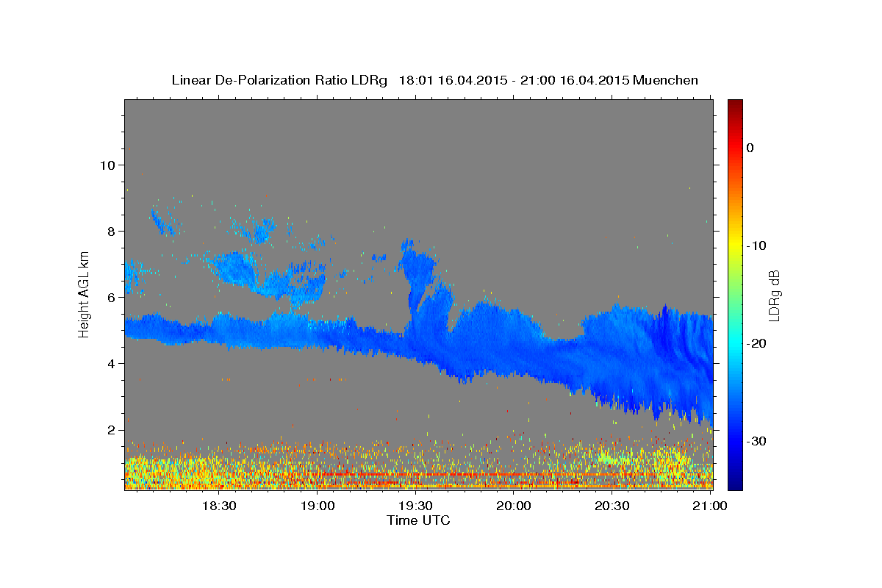Viewport: 882px width, 588px height.
Task: Click the 19:00 time tick label
Action: click(x=318, y=506)
